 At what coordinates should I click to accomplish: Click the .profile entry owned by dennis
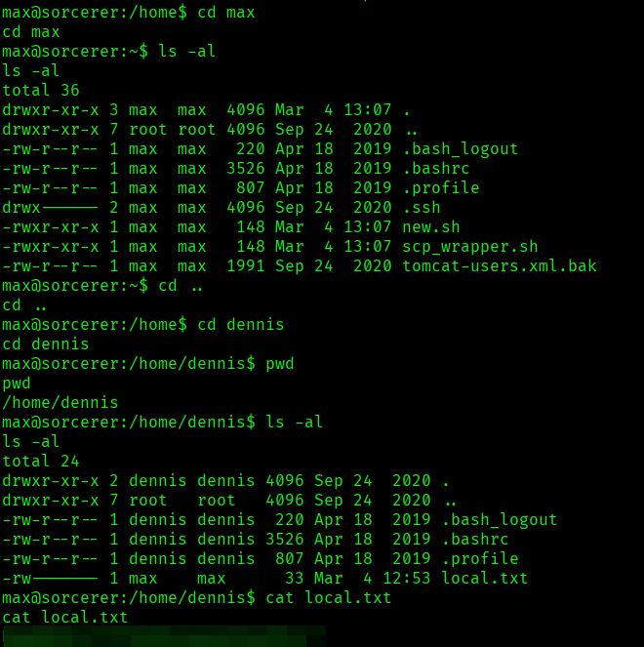(480, 558)
